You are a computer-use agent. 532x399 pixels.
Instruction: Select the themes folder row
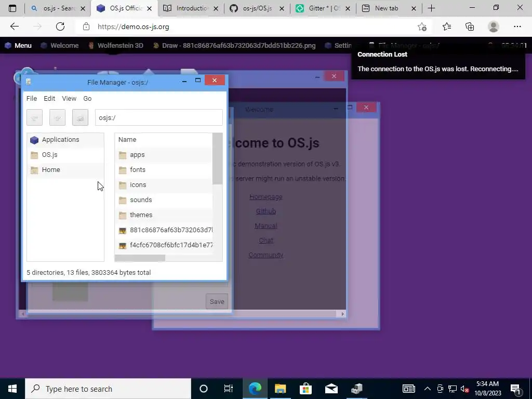(x=164, y=215)
